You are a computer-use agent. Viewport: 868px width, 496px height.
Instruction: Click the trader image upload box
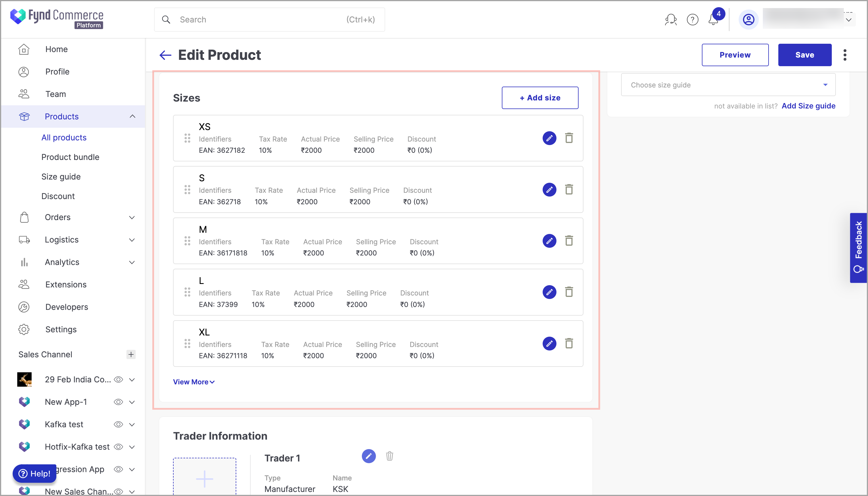coord(204,476)
